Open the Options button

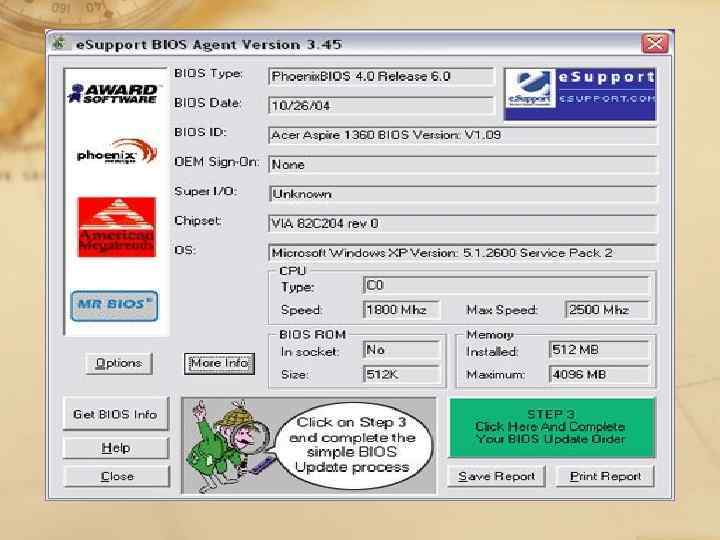pyautogui.click(x=119, y=363)
